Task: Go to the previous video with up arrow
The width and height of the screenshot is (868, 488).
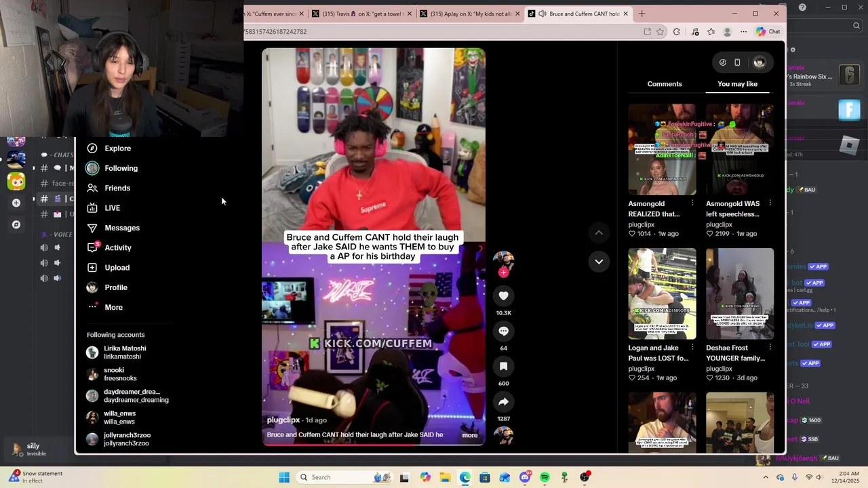Action: pyautogui.click(x=599, y=232)
